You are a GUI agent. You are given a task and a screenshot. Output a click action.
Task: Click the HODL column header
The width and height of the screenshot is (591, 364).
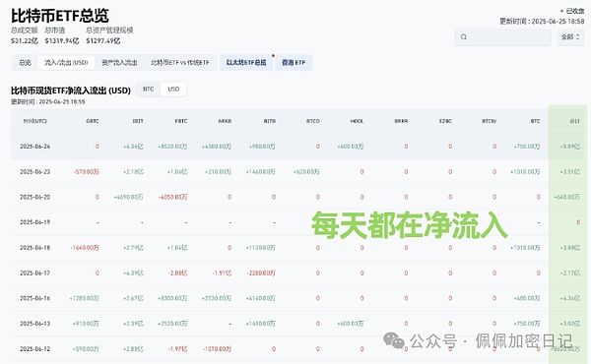(x=357, y=121)
